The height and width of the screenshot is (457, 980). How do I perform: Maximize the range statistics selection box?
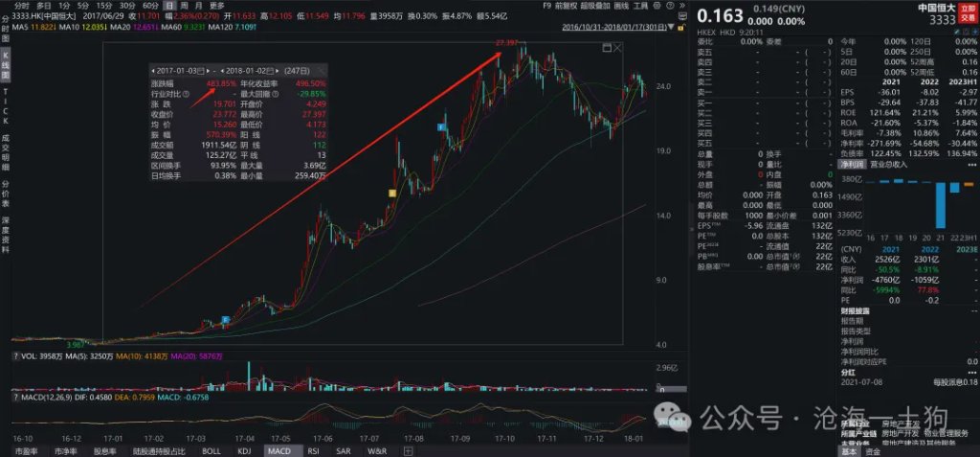click(x=606, y=48)
